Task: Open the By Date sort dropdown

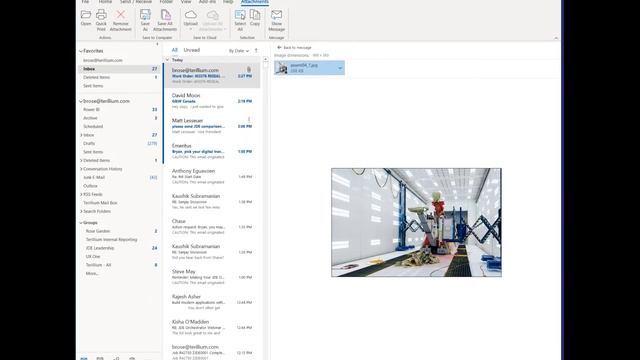Action: (239, 51)
